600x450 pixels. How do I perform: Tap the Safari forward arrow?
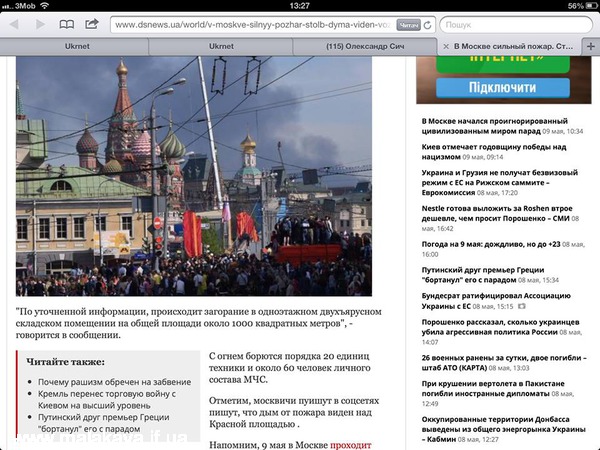40,24
